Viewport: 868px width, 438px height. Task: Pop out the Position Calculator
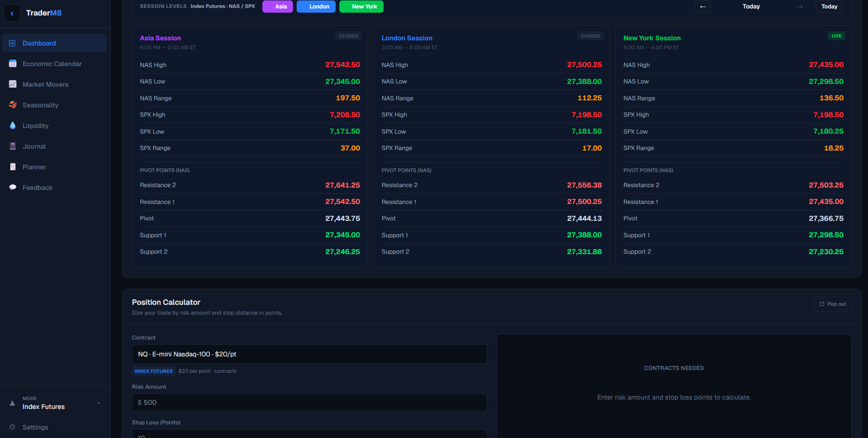[x=832, y=304]
